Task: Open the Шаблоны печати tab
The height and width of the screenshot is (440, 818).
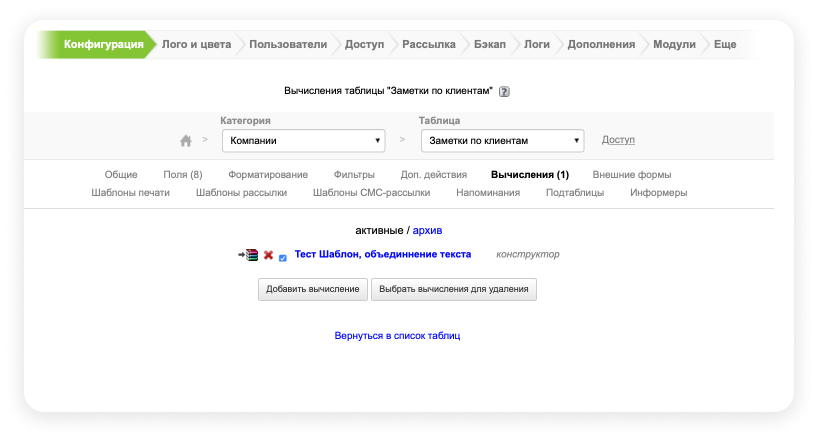Action: [130, 192]
